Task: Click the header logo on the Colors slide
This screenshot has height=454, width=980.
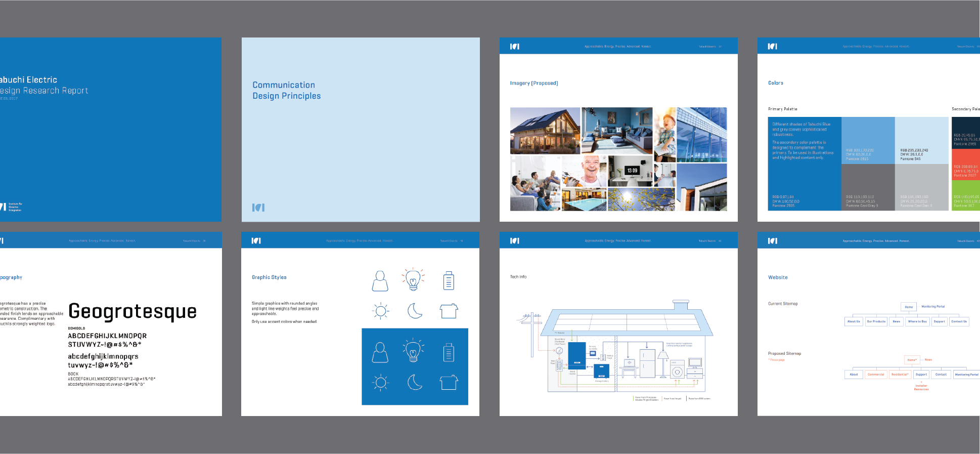Action: pyautogui.click(x=773, y=47)
